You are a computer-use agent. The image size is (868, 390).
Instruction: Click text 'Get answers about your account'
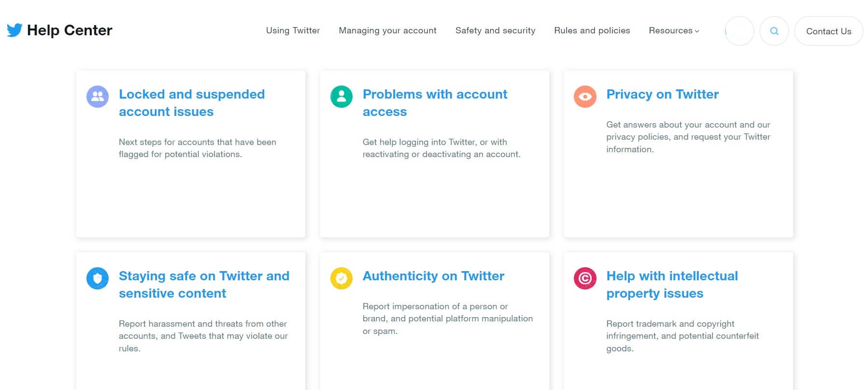[672, 125]
